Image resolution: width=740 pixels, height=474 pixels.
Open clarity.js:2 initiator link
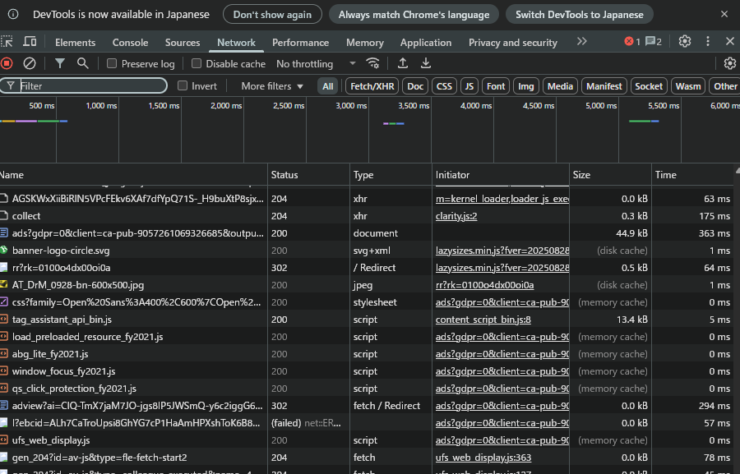(x=456, y=216)
